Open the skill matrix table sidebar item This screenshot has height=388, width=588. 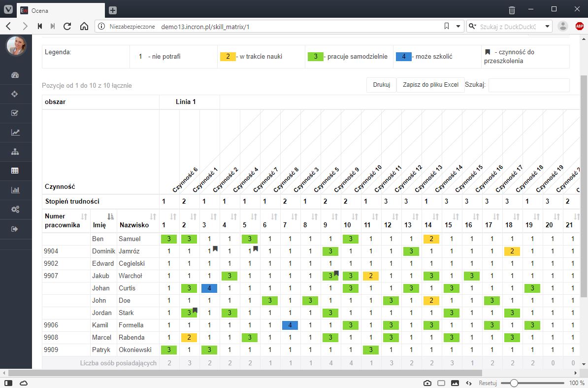tap(15, 171)
